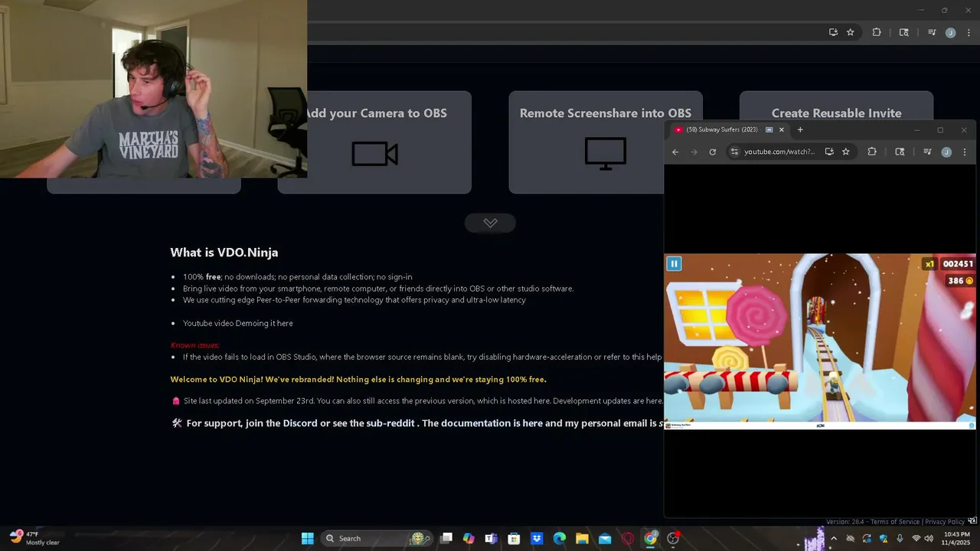This screenshot has width=980, height=551.
Task: Click the coin count 386
Action: pos(955,281)
